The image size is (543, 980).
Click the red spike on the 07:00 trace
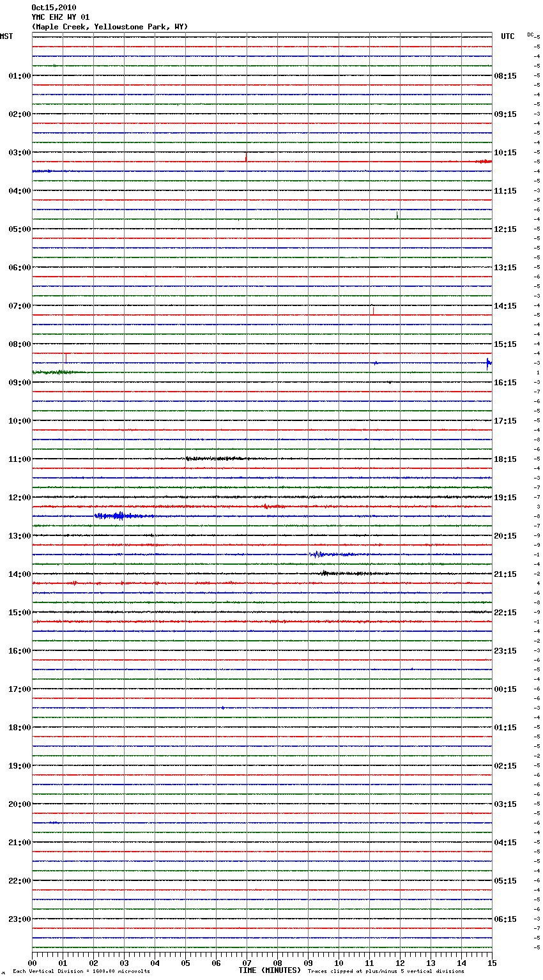point(373,310)
